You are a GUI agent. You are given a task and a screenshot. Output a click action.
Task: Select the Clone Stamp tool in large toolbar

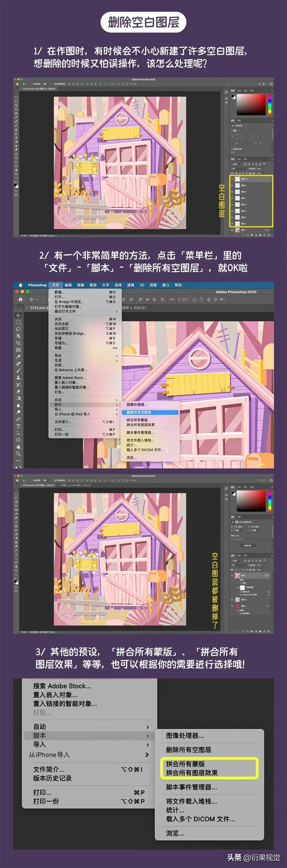coord(18,378)
